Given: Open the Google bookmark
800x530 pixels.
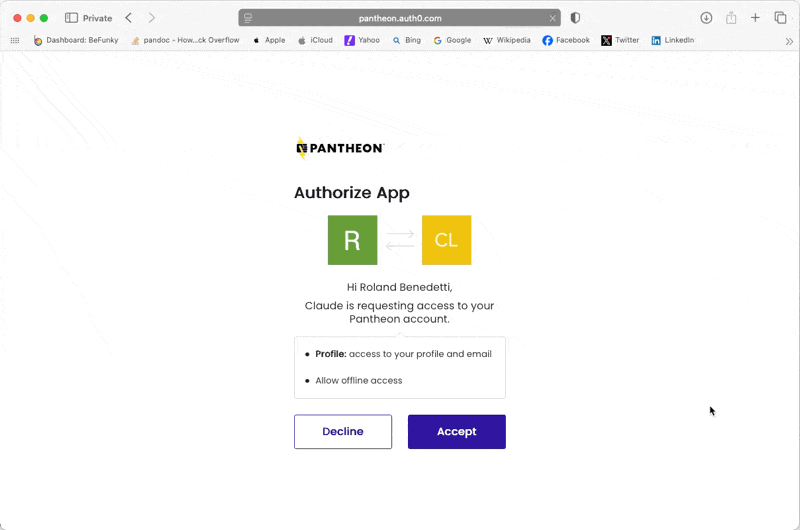Looking at the screenshot, I should coord(452,41).
